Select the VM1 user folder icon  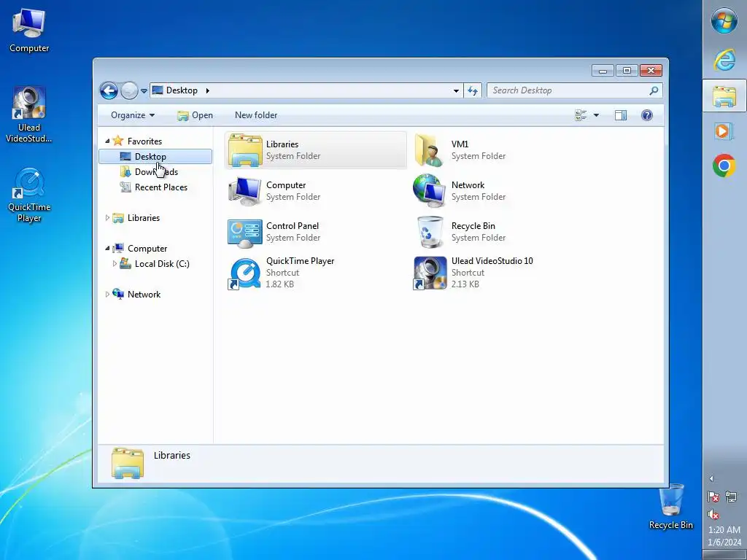[x=429, y=150]
